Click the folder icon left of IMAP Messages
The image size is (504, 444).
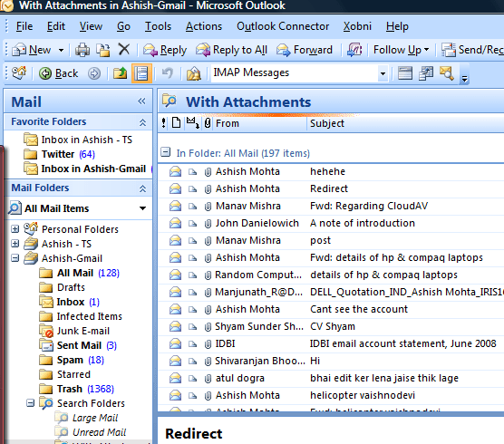tap(194, 73)
